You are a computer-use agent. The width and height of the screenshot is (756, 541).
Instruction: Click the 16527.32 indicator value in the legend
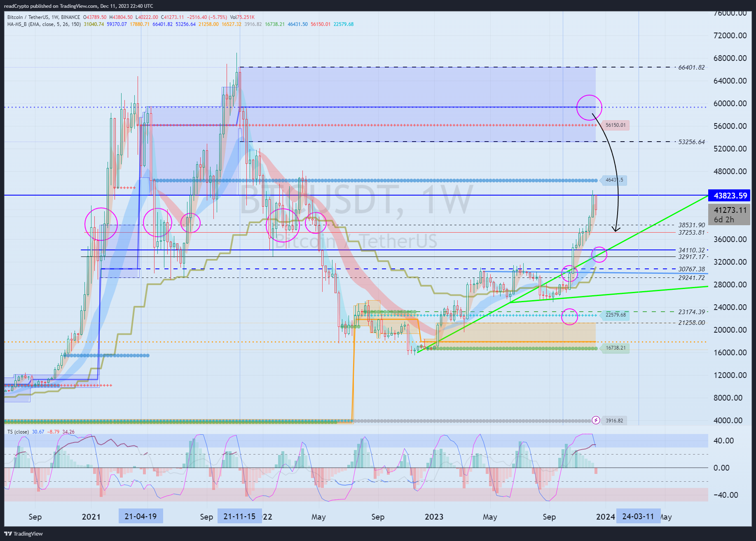point(232,24)
